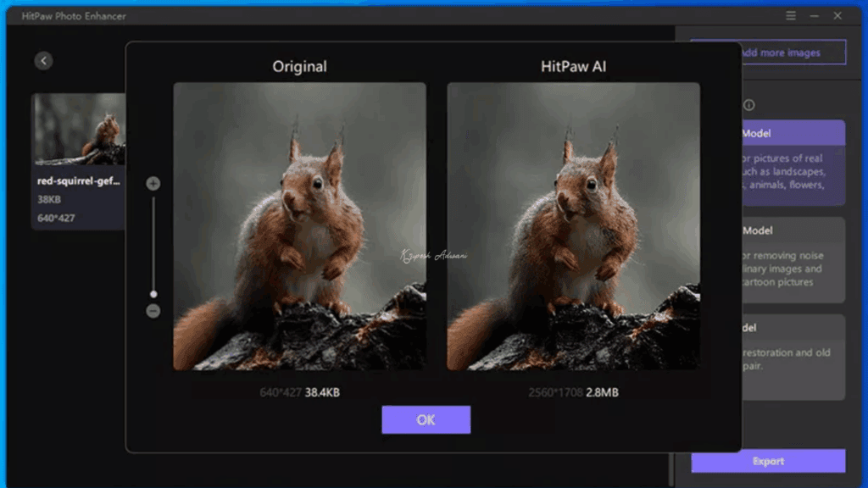Zoom into the preview using the plus icon
This screenshot has width=868, height=488.
coord(153,182)
